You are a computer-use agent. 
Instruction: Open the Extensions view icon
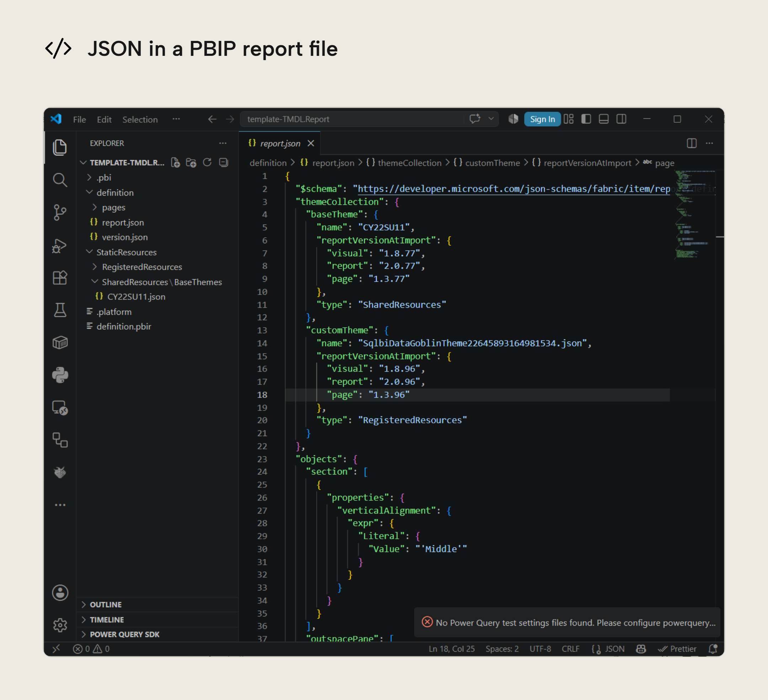coord(60,277)
